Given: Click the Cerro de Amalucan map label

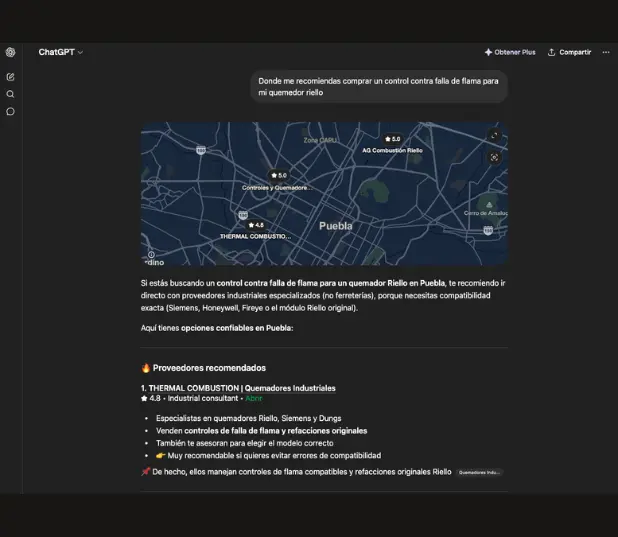Looking at the screenshot, I should 486,213.
